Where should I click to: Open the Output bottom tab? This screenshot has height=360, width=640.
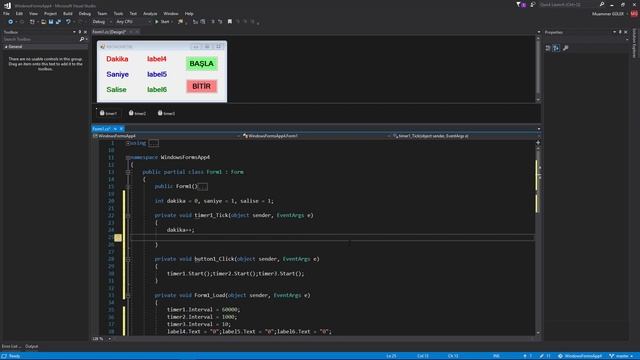pyautogui.click(x=32, y=346)
